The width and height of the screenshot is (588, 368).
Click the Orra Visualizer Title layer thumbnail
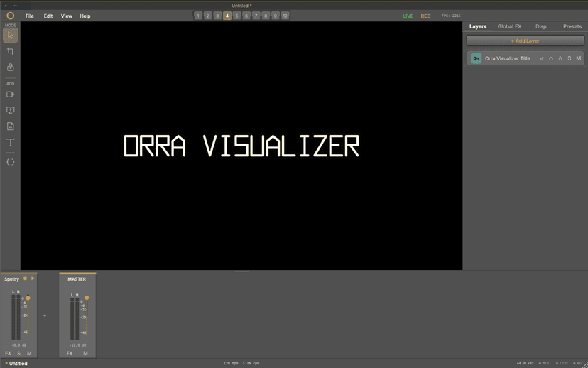(x=476, y=58)
